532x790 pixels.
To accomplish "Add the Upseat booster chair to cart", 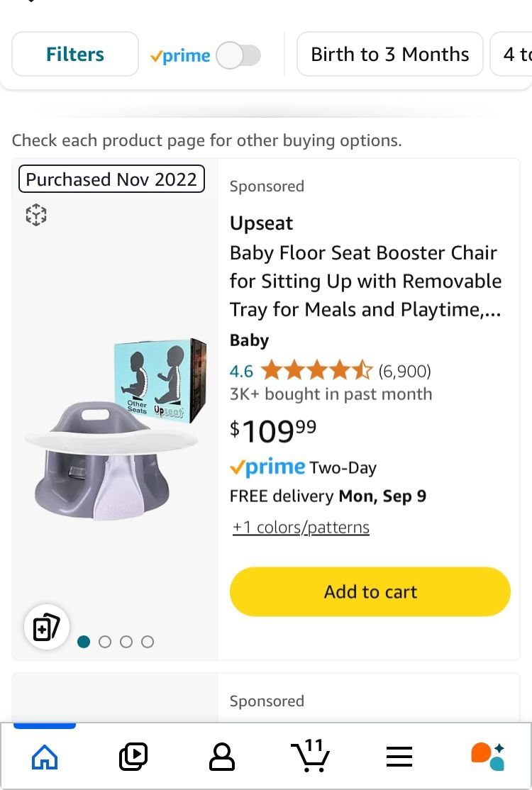I will tap(370, 591).
